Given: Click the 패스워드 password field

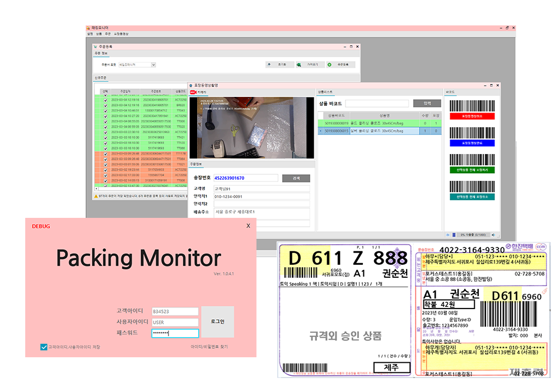Looking at the screenshot, I should click(x=175, y=333).
